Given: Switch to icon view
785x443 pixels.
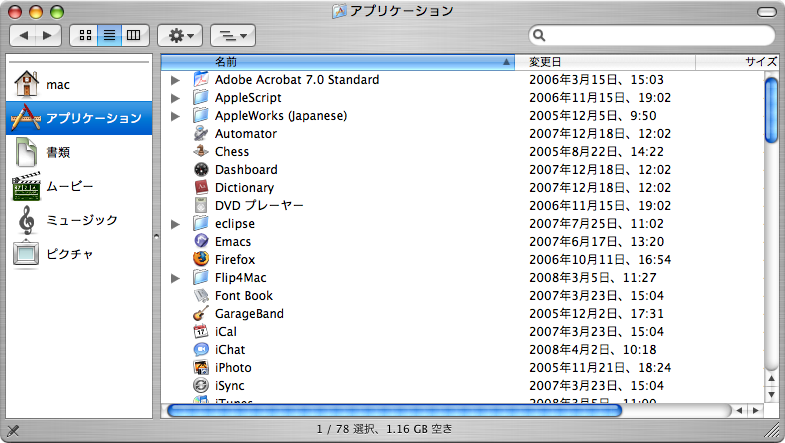Looking at the screenshot, I should click(85, 35).
